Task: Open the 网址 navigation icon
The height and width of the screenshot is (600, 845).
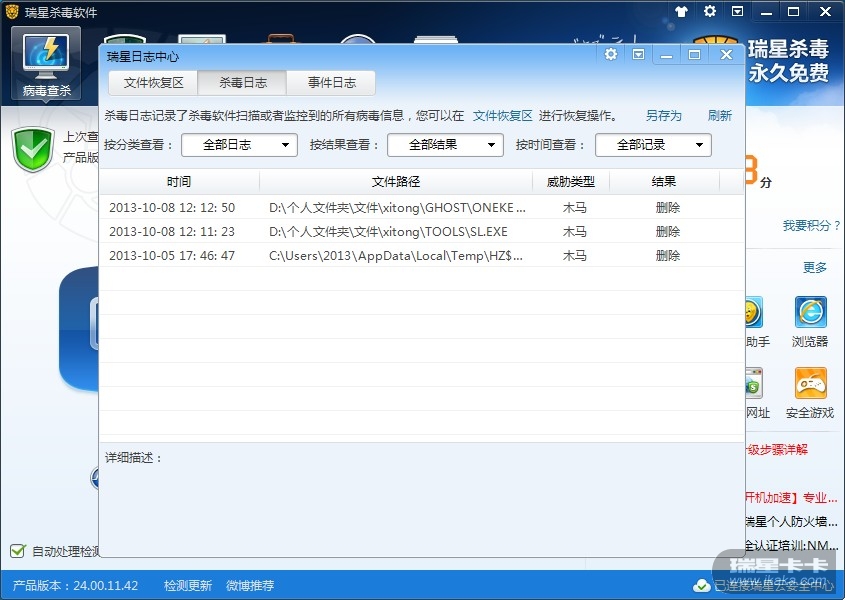Action: click(x=754, y=383)
